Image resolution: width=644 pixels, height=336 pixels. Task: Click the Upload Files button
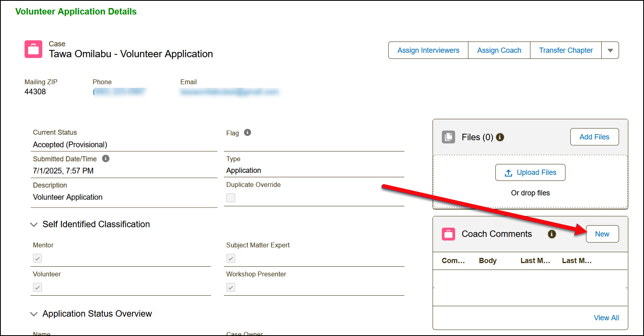click(x=530, y=172)
